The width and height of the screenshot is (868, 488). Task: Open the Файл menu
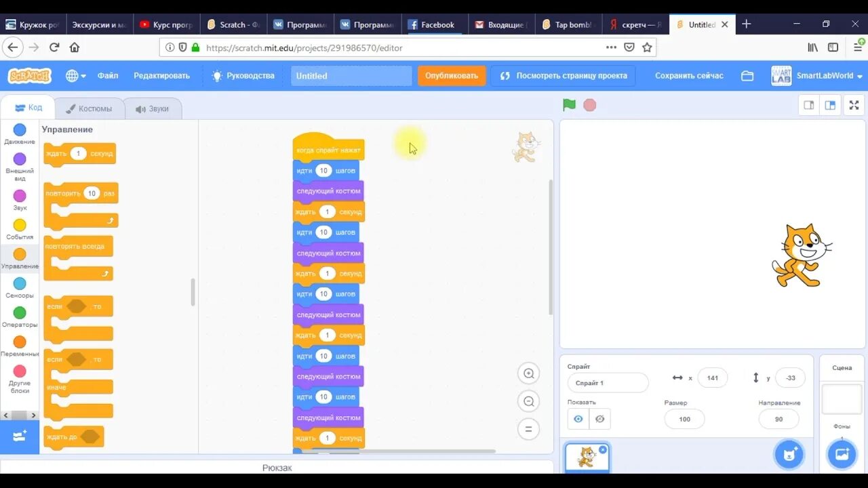click(108, 76)
